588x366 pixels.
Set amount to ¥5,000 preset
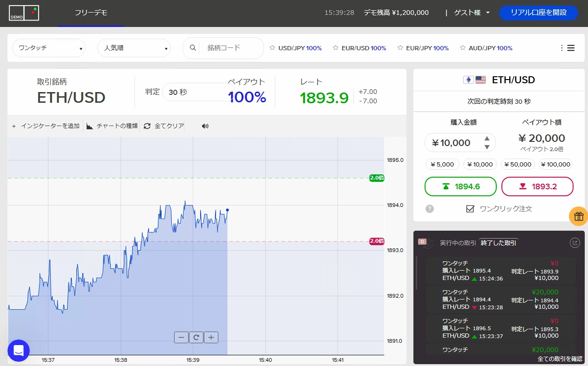(443, 164)
